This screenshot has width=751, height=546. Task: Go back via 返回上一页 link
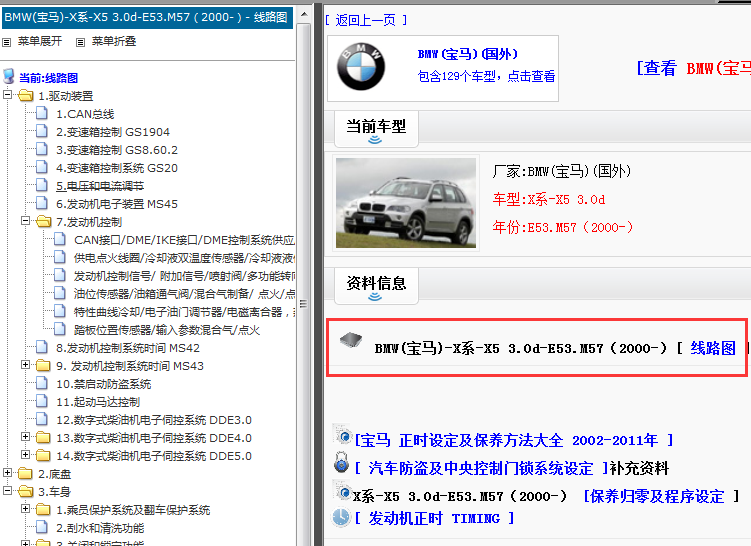pos(365,20)
